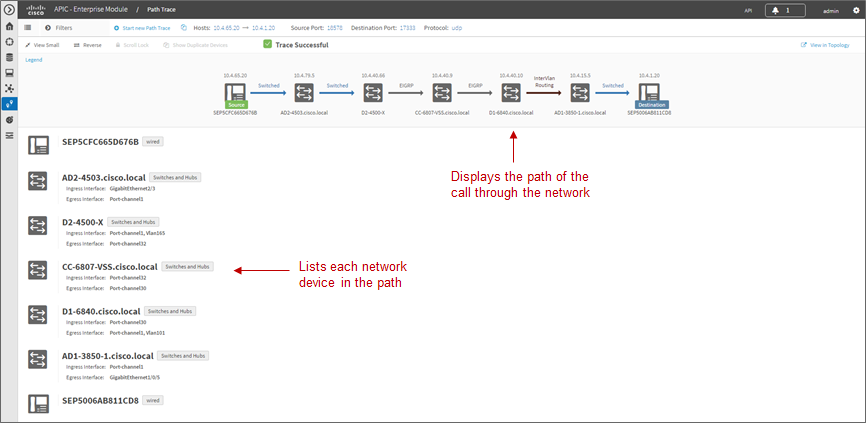Open the Discovery icon in sidebar

pos(9,42)
